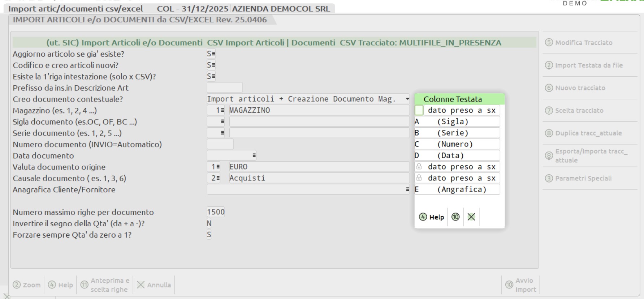Open the Data documento picker
Screen dimensions: 644x299
254,155
